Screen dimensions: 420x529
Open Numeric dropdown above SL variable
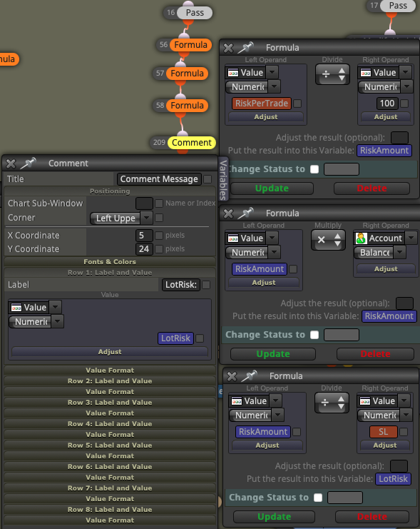(384, 415)
